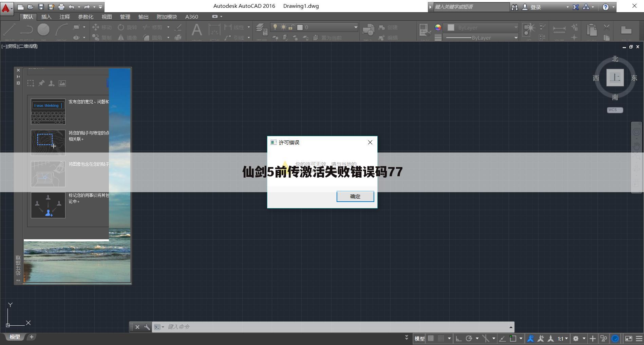Screen dimensions: 644x345
Task: Click the WCS coordinate system dropdown
Action: (x=615, y=110)
